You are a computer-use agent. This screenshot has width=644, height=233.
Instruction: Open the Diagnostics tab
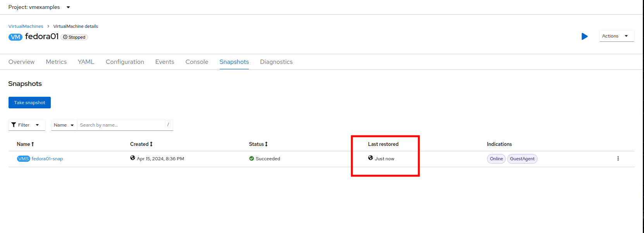(x=276, y=62)
